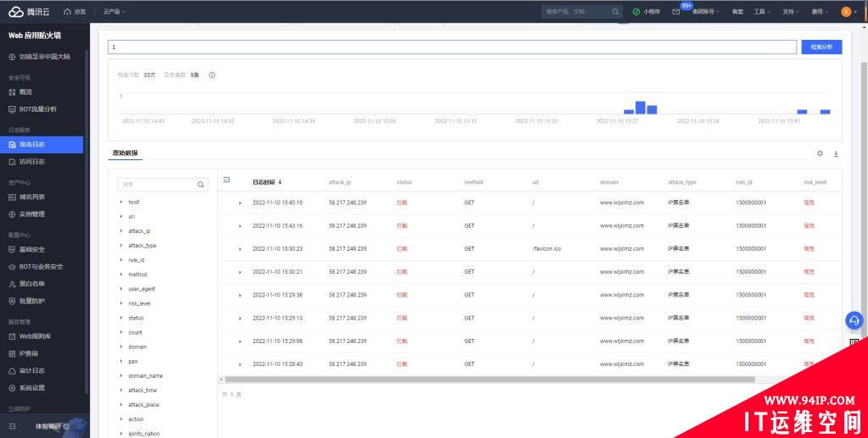Screen dimensions: 868x438
Task: Click 切换至非中国大陆 globe icon
Action: [12, 57]
